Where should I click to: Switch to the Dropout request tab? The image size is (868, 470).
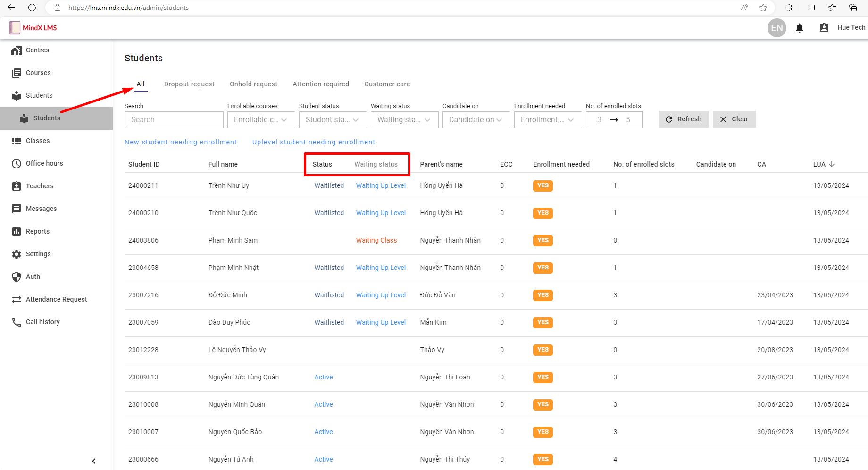tap(189, 84)
